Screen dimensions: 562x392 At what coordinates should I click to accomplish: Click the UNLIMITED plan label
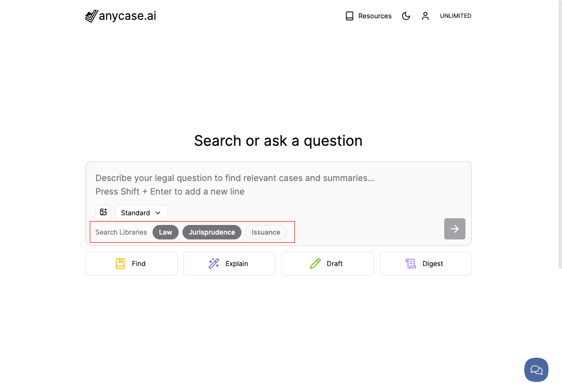455,16
